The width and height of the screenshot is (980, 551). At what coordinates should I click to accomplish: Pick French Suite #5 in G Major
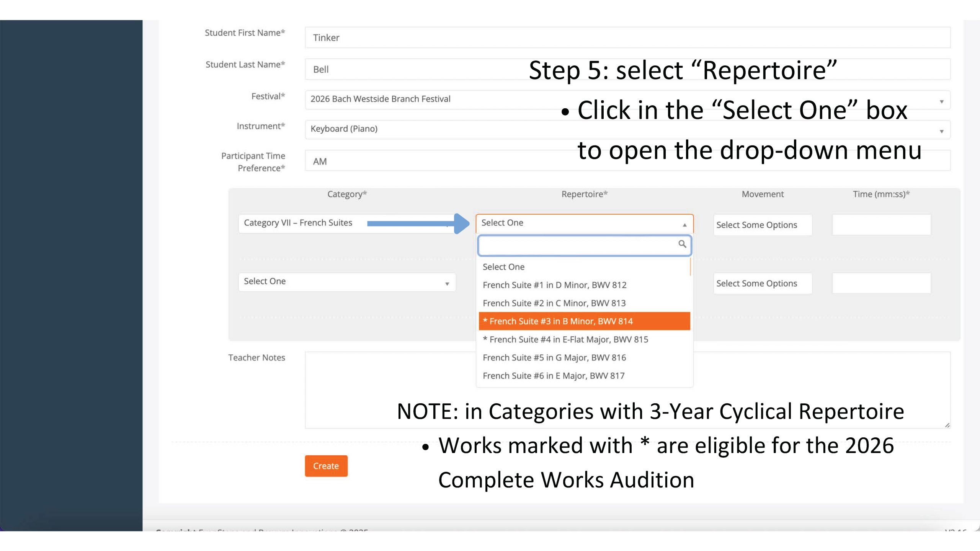point(554,357)
